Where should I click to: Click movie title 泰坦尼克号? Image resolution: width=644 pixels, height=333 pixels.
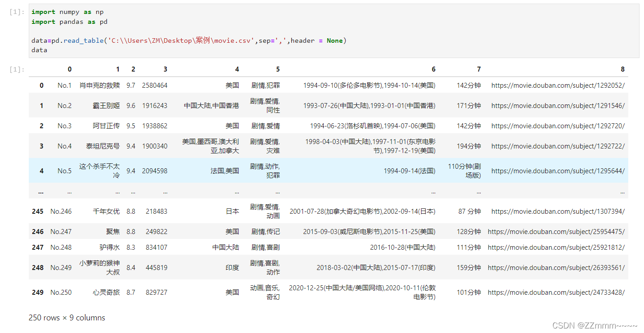103,146
